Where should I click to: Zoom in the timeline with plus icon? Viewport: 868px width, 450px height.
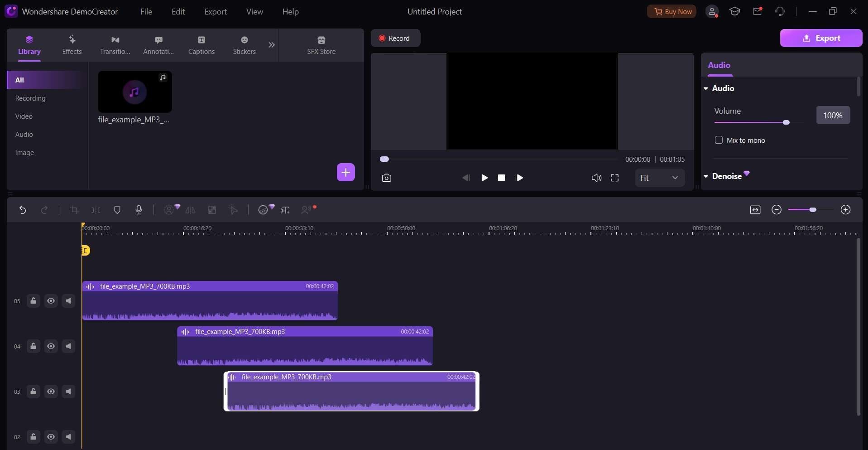click(845, 210)
